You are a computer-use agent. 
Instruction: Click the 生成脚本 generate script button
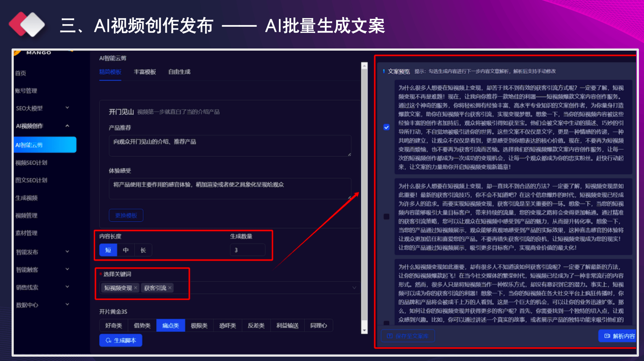coord(121,340)
